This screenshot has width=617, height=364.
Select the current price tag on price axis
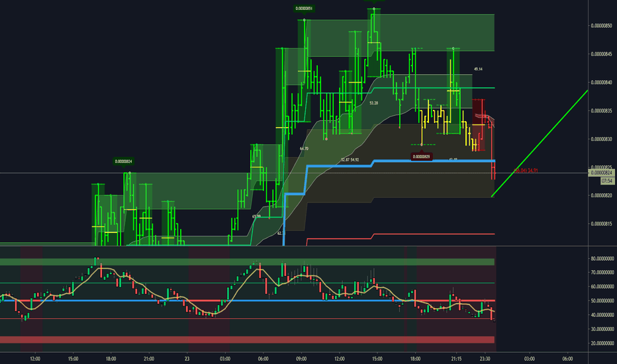point(601,173)
